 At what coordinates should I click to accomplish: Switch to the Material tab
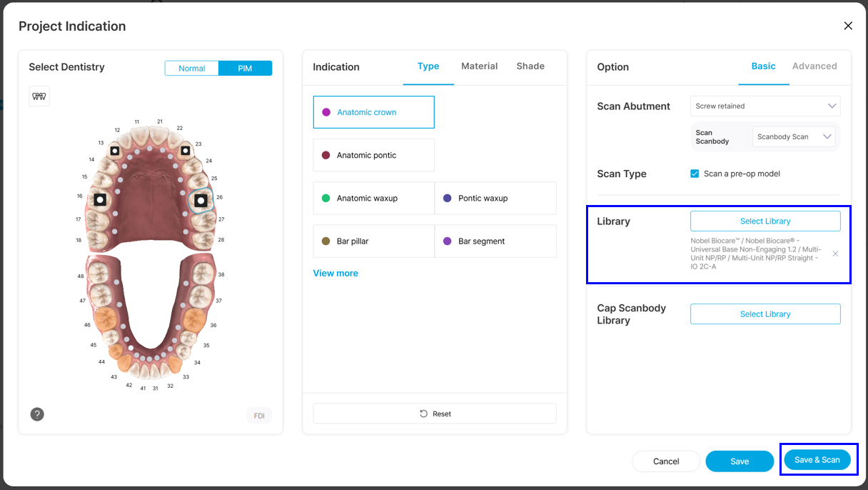coord(479,66)
